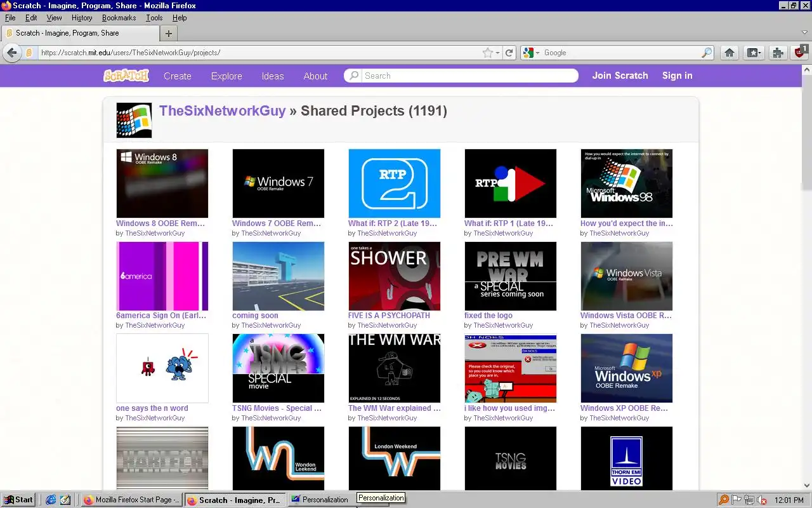Click the add-ons puzzle piece icon
Image resolution: width=812 pixels, height=508 pixels.
pyautogui.click(x=778, y=53)
